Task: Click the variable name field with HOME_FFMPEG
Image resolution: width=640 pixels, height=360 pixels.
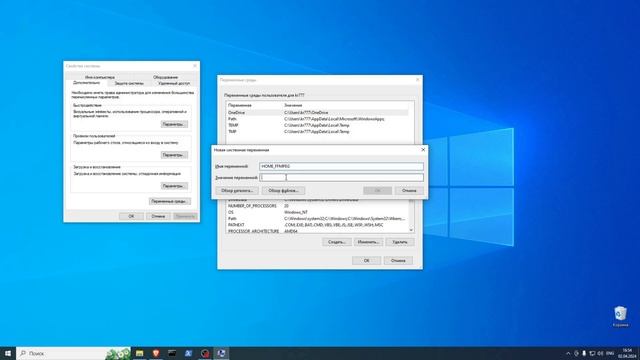Action: pyautogui.click(x=341, y=167)
